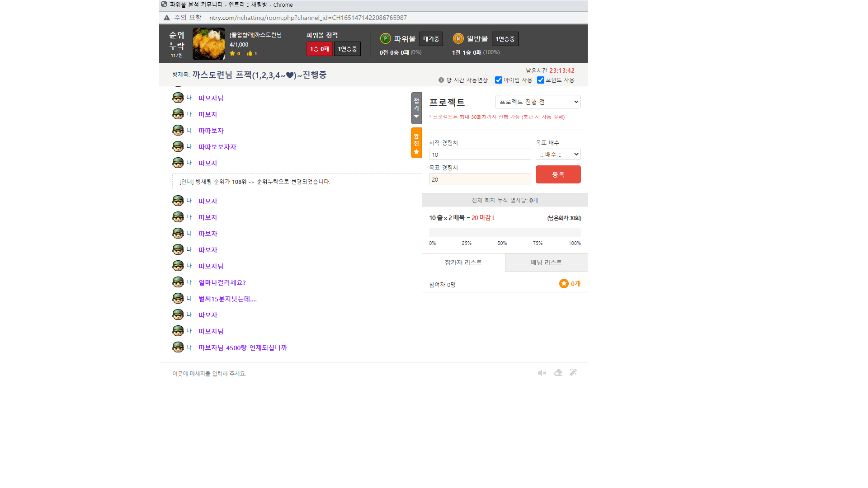868x488 pixels.
Task: Click the 순위 누락 rank label
Action: pos(177,41)
